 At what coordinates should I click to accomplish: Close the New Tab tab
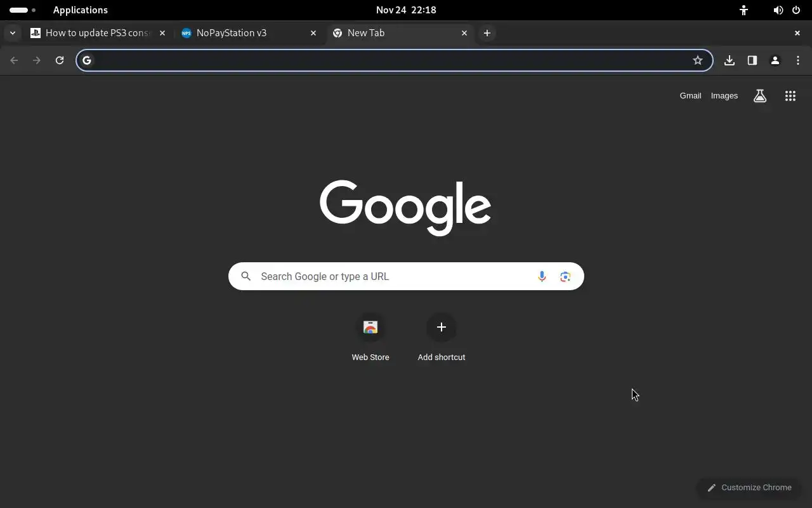coord(464,33)
